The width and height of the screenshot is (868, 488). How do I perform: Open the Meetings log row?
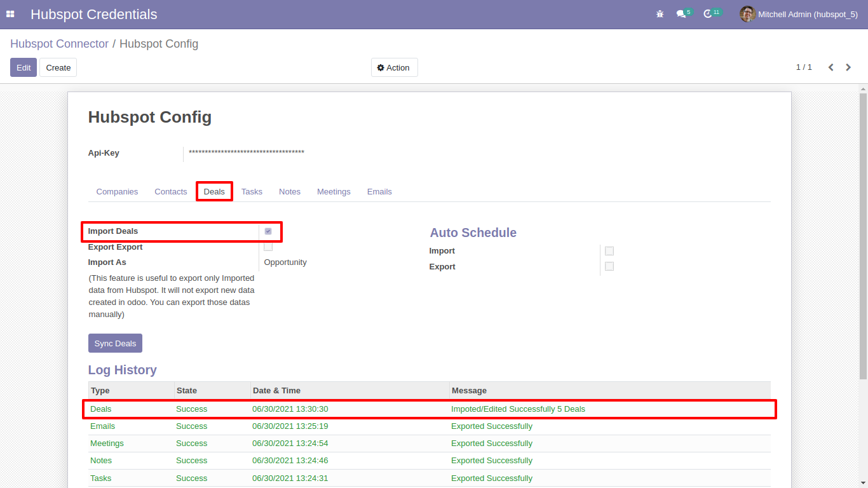tap(430, 444)
